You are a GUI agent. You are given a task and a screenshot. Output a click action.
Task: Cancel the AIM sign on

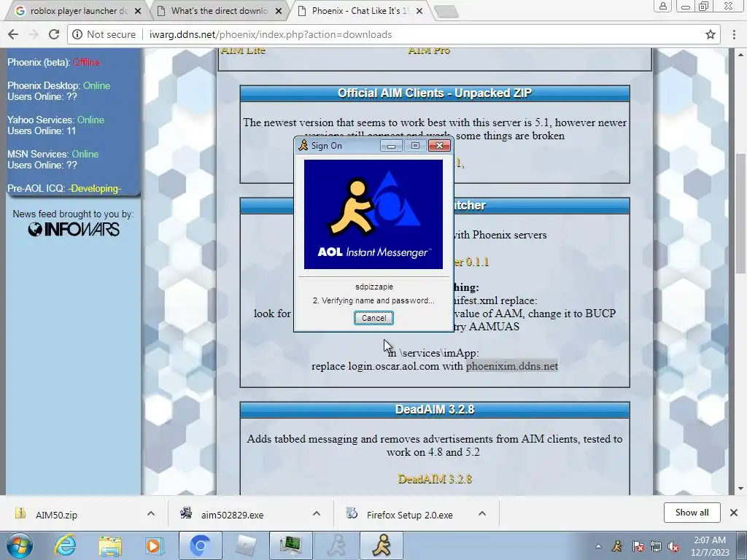coord(373,318)
